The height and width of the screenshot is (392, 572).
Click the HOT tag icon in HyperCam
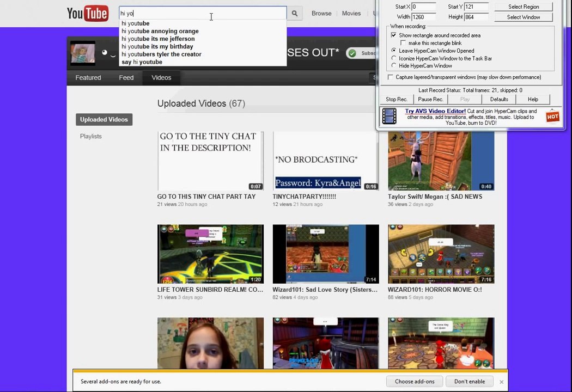tap(552, 117)
